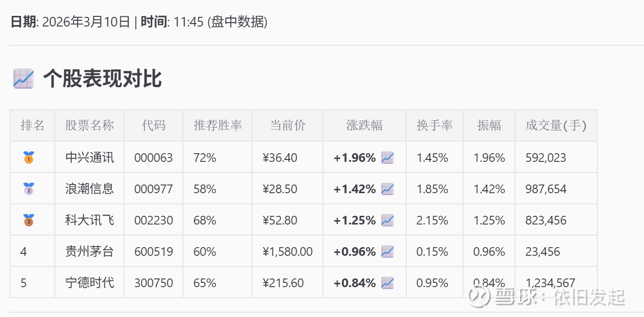Click the chart icon beside 个股表现对比 heading

click(23, 79)
